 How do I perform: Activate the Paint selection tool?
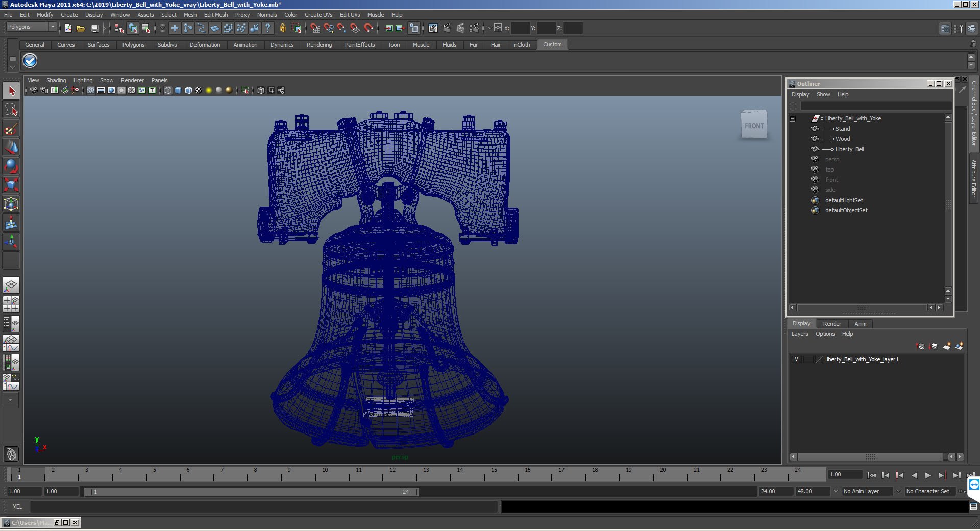point(11,129)
